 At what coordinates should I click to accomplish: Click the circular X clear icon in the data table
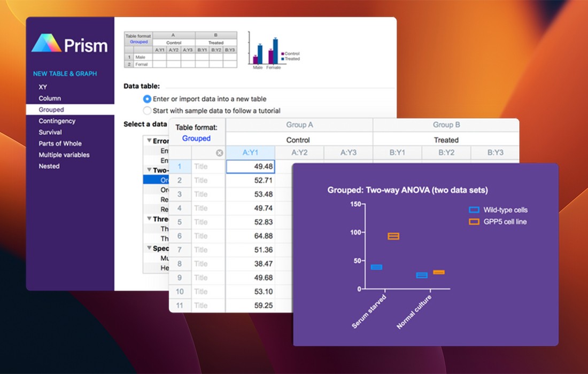coord(219,153)
